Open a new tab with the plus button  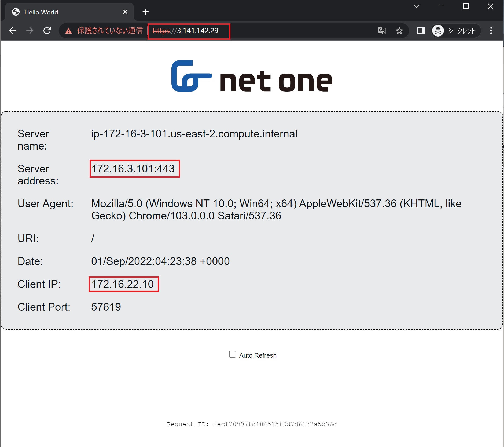pyautogui.click(x=146, y=12)
